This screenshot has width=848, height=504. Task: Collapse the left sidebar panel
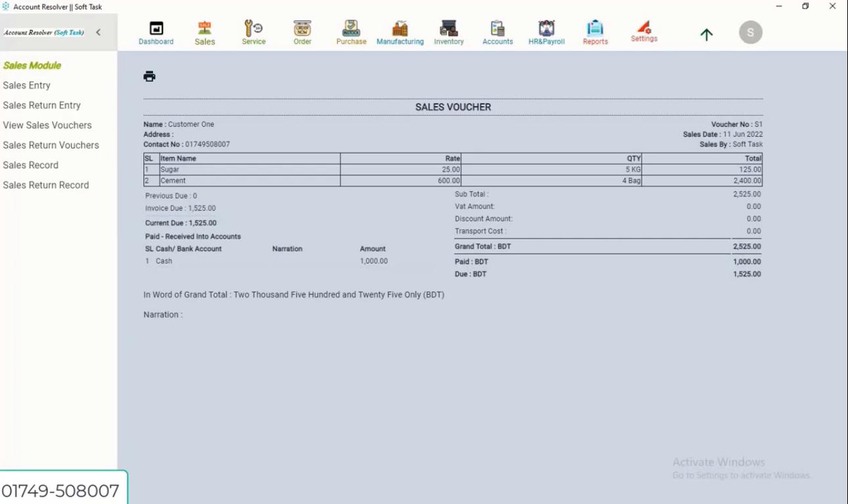point(99,31)
